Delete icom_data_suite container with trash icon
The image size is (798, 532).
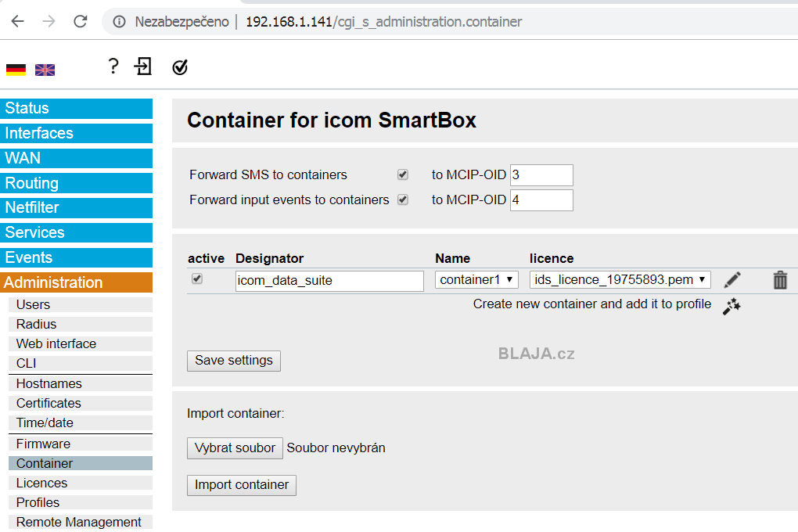pyautogui.click(x=780, y=280)
